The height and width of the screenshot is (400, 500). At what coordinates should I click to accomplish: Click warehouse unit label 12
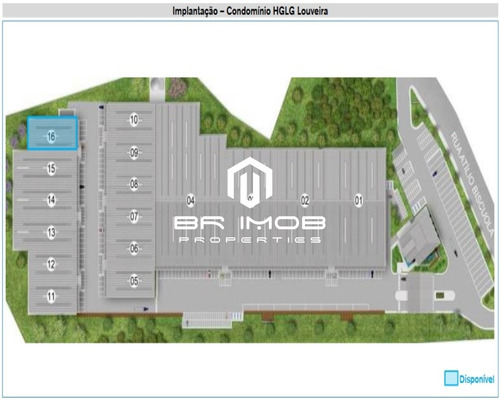tap(51, 264)
